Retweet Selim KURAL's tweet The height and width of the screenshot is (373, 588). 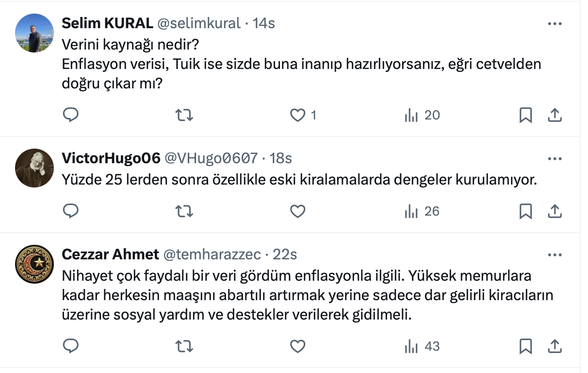coord(184,115)
